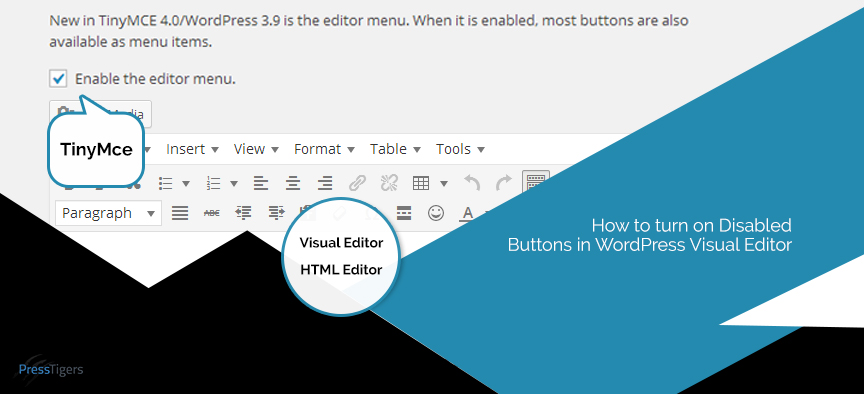Viewport: 864px width, 394px height.
Task: Apply numbered list formatting
Action: point(213,183)
